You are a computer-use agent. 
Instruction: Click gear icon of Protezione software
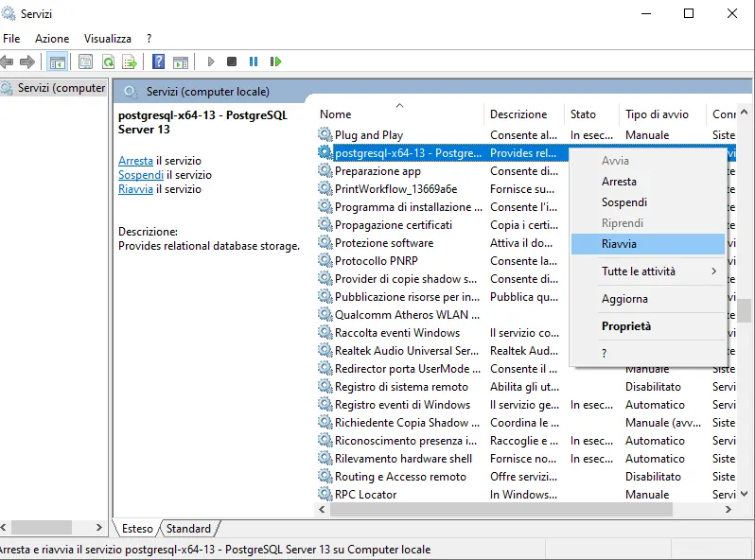pyautogui.click(x=325, y=242)
